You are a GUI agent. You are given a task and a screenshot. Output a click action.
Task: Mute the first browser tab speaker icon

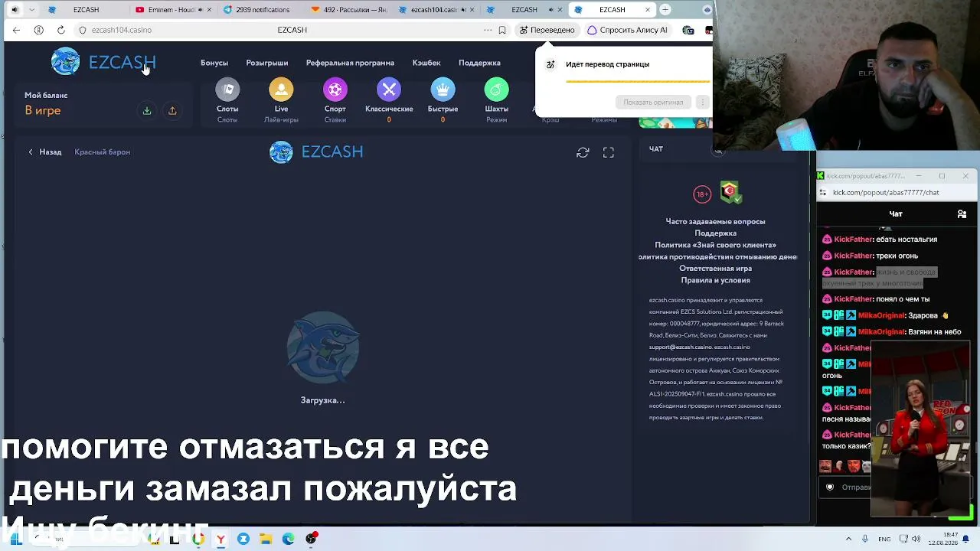click(x=15, y=10)
